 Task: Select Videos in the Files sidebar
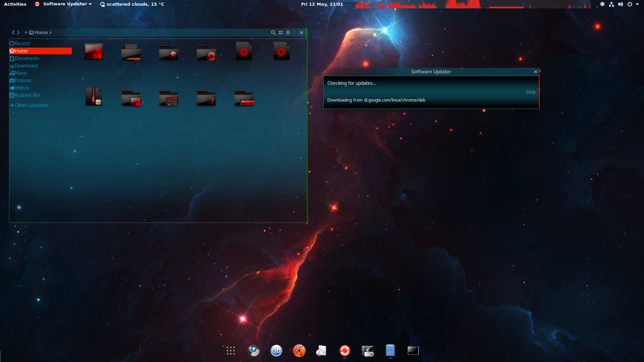(x=40, y=88)
